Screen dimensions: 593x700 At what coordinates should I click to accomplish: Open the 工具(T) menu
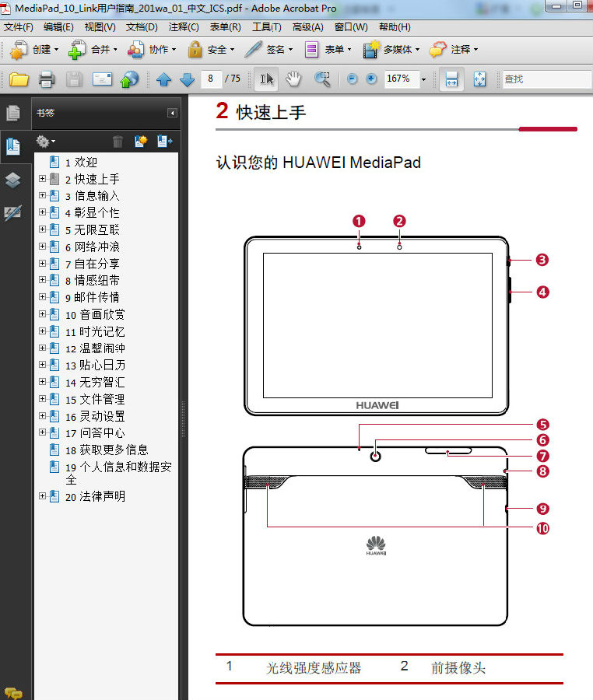tap(267, 27)
